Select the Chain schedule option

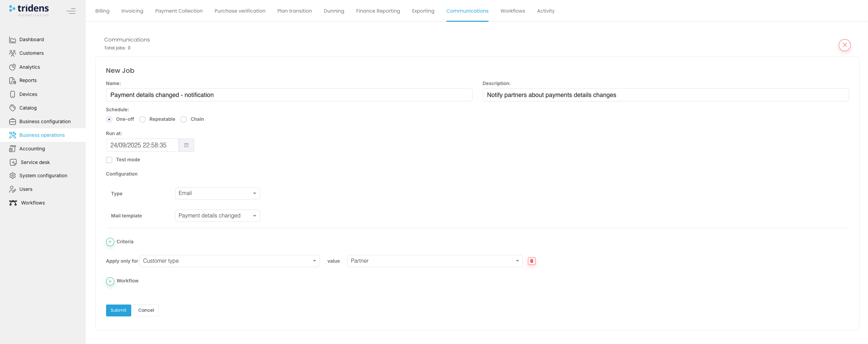[184, 119]
